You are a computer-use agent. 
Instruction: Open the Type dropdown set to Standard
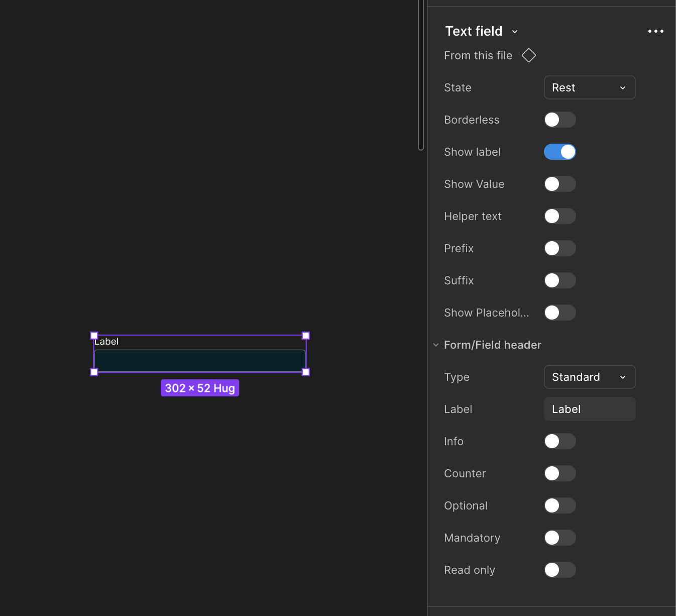589,377
